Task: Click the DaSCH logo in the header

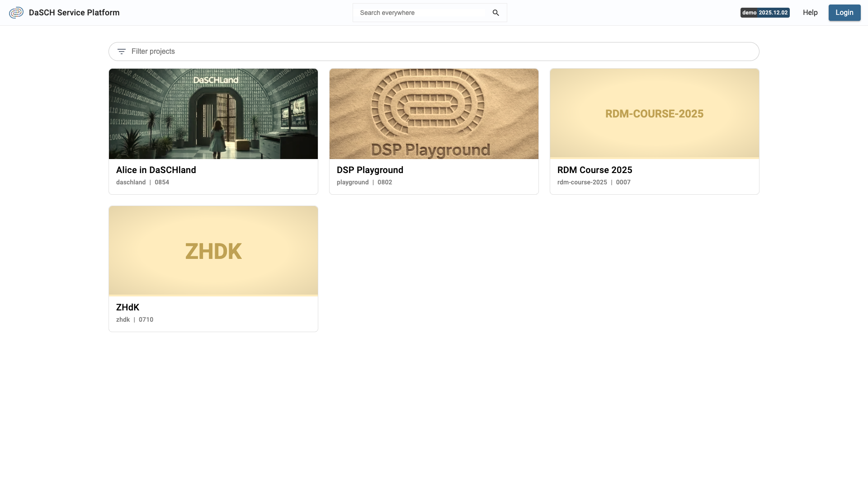Action: [16, 13]
